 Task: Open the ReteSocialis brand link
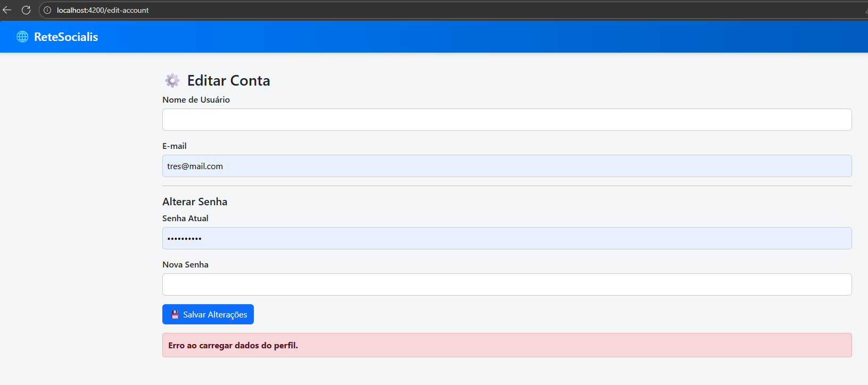(x=65, y=37)
